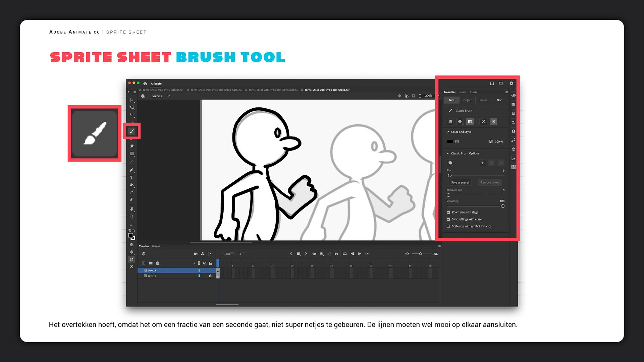Pick the Eyedropper tool
Screen dimensions: 644x362
[x=132, y=192]
